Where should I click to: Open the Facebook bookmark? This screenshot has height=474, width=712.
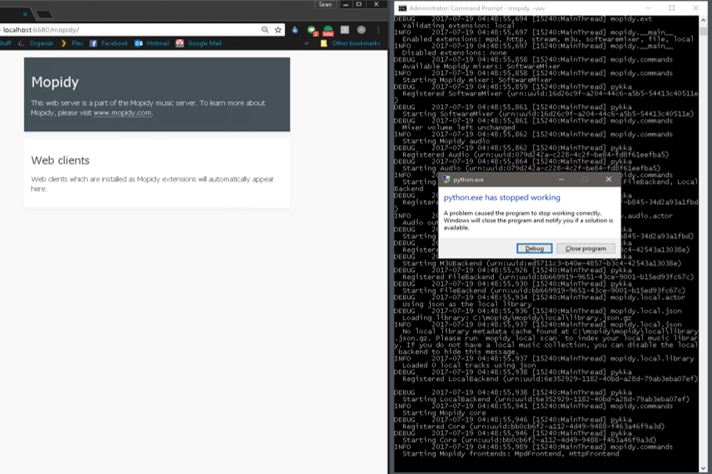tap(109, 43)
